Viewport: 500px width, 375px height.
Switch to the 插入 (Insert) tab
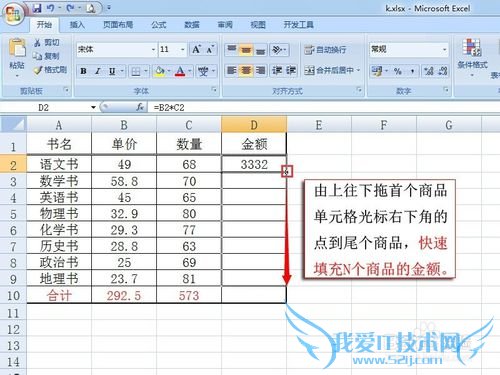click(77, 25)
